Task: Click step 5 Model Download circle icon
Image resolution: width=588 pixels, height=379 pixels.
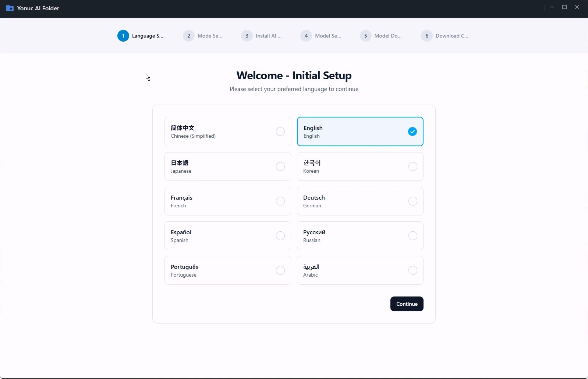Action: tap(365, 36)
